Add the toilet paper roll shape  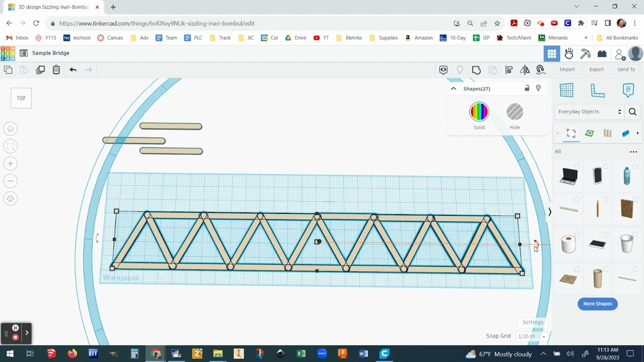point(569,244)
